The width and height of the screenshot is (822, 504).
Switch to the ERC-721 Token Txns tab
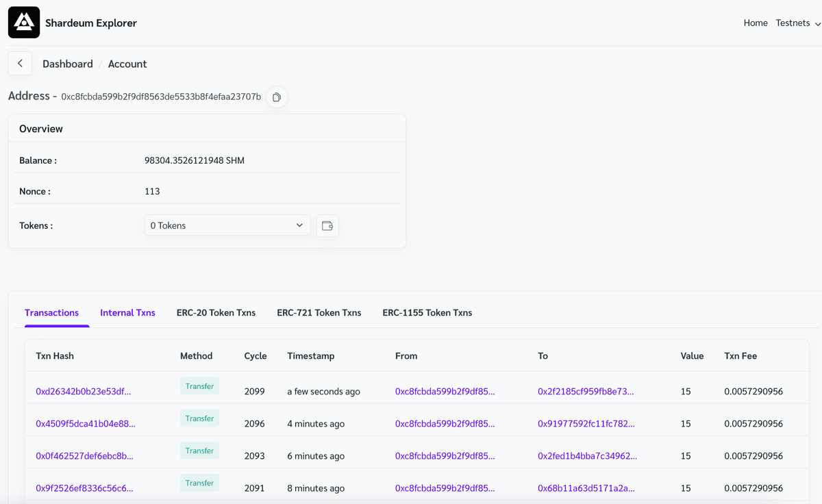pyautogui.click(x=319, y=312)
